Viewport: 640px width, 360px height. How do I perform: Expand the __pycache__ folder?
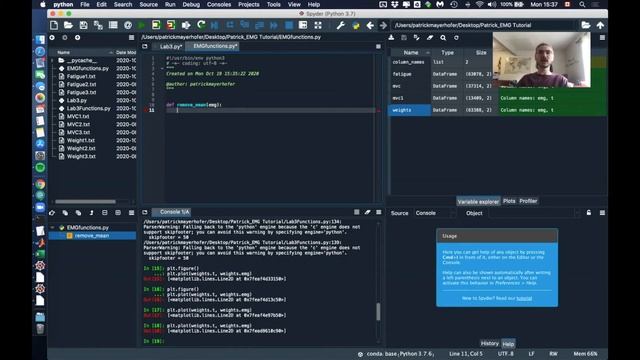click(52, 60)
